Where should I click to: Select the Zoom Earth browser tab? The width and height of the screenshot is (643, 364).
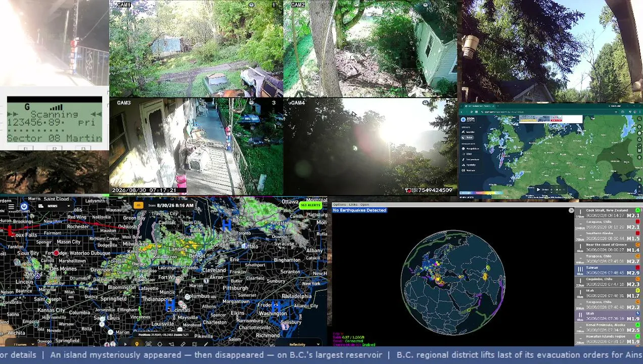(x=479, y=106)
